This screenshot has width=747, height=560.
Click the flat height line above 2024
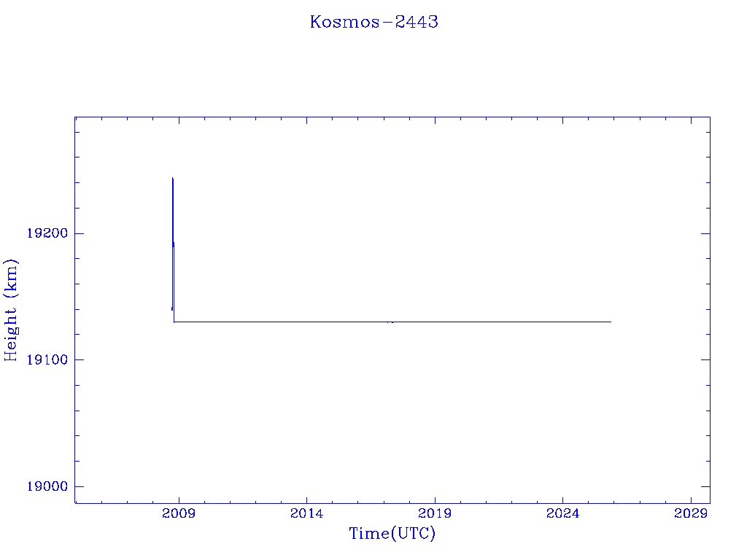(563, 322)
